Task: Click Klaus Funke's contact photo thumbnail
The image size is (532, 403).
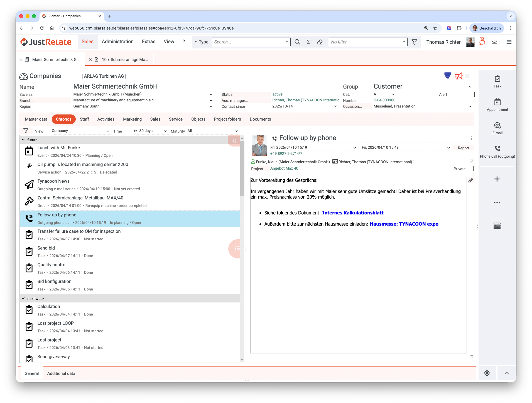Action: (259, 145)
